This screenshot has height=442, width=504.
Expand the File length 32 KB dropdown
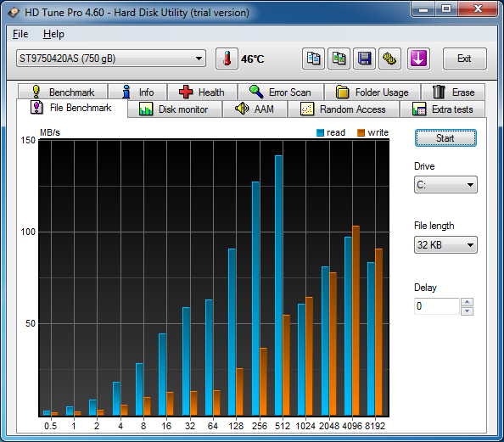(x=445, y=245)
